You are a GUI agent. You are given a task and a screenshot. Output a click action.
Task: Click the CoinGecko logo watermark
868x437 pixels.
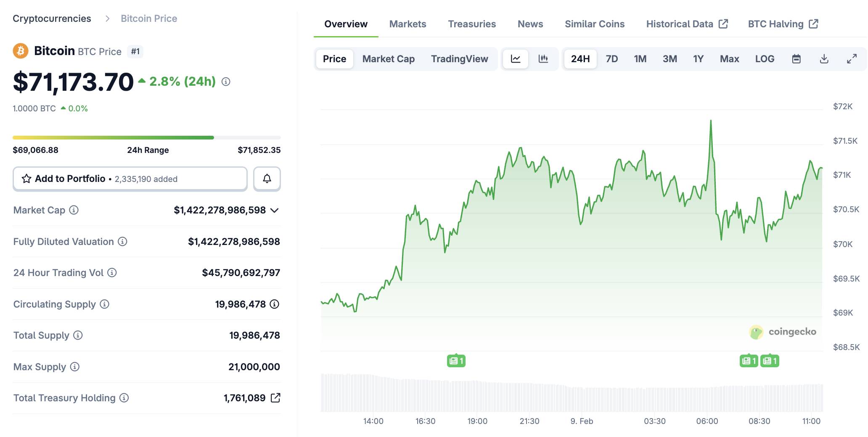pyautogui.click(x=783, y=332)
